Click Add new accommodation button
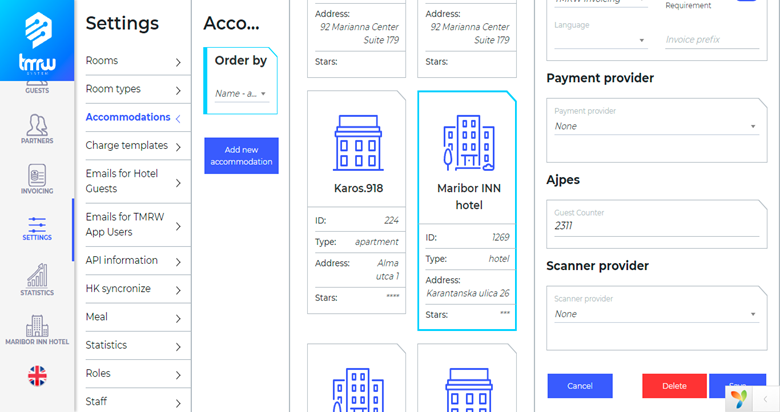Viewport: 780px width, 412px height. 241,156
